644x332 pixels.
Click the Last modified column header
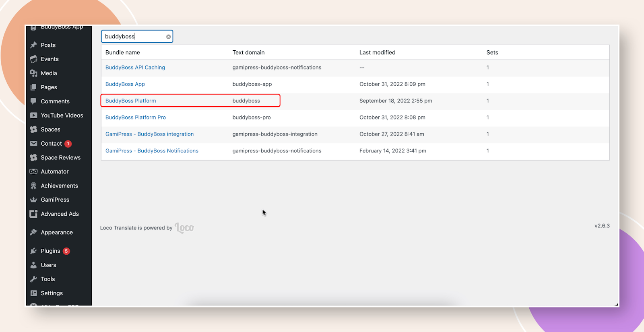(x=378, y=53)
